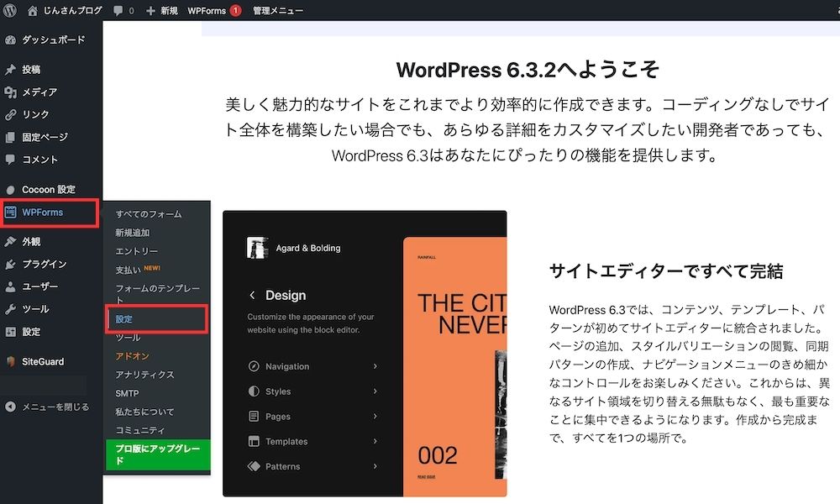Click the home icon beside じんさんブログ
Image resolution: width=840 pixels, height=504 pixels.
click(32, 11)
